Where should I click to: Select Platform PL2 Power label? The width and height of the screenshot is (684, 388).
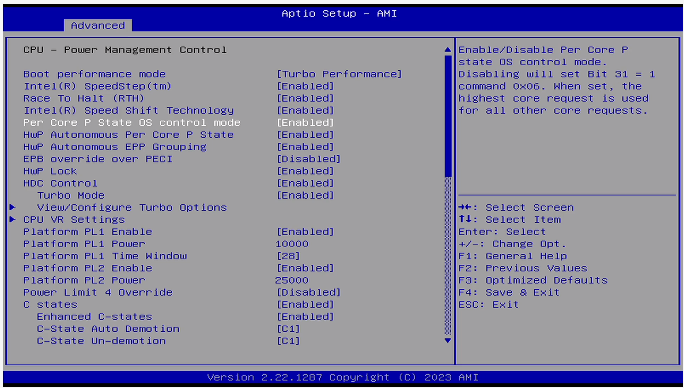tap(84, 280)
